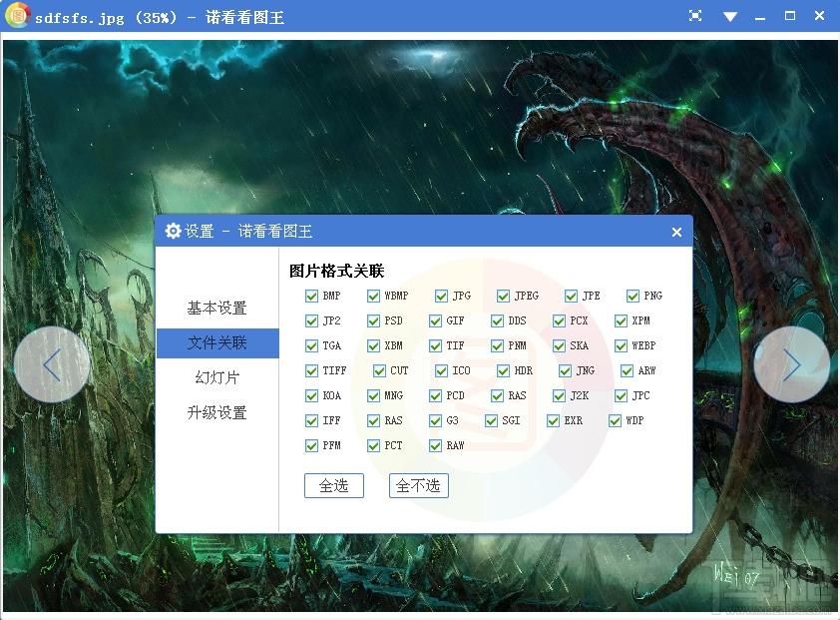This screenshot has height=620, width=840.
Task: Uncheck the JPG association checkbox
Action: point(441,296)
